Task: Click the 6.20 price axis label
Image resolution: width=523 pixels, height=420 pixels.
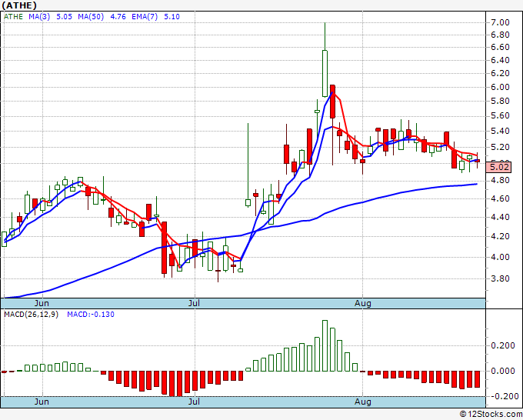Action: 500,73
